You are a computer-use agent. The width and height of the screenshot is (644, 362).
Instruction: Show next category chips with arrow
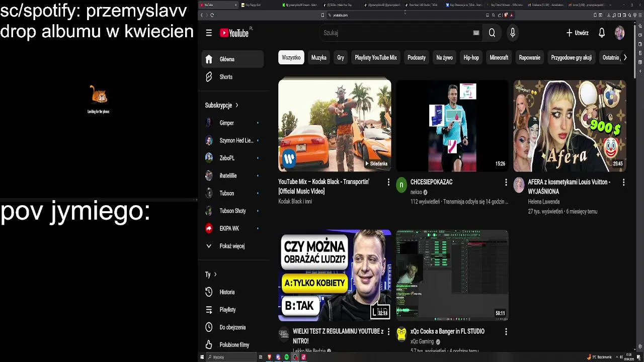point(625,57)
